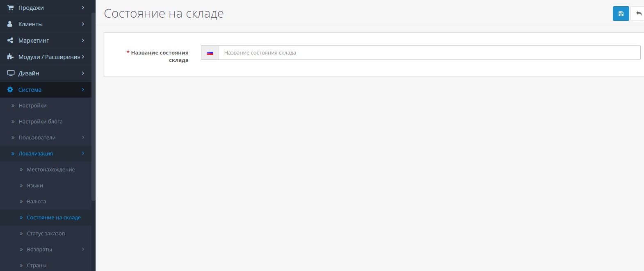
Task: Expand the Возвраты submenu chevron
Action: pos(83,249)
